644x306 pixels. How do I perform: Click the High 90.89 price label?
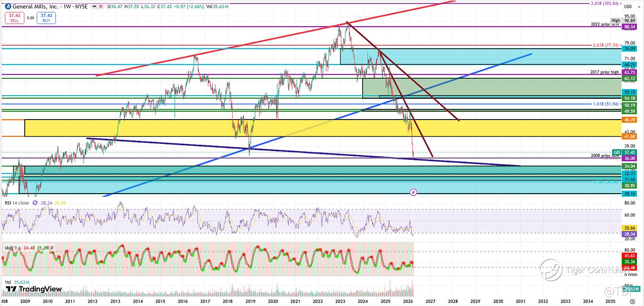(624, 20)
